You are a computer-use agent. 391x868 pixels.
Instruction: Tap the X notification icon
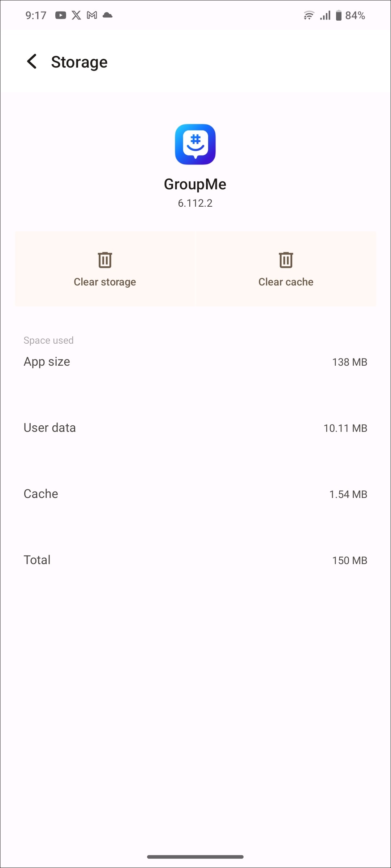point(76,15)
